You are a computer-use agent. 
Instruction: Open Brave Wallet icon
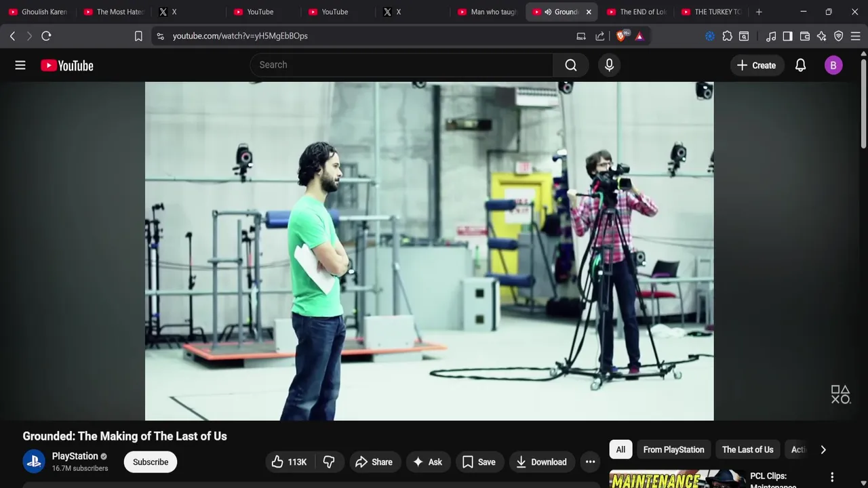pyautogui.click(x=805, y=36)
